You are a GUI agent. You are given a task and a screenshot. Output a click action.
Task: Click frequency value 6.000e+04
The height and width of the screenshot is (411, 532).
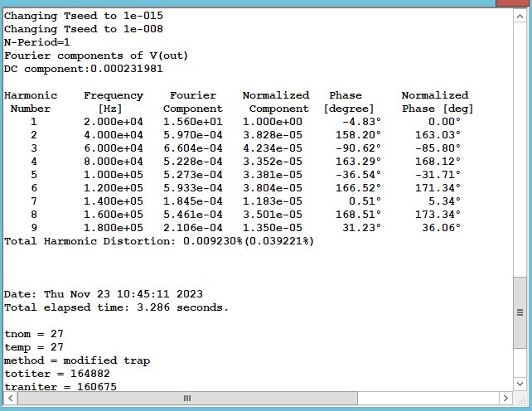tap(114, 148)
